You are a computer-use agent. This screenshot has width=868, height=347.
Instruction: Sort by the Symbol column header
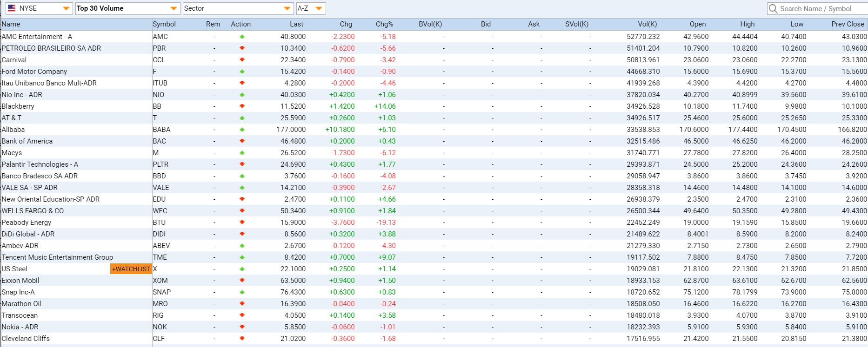point(164,24)
